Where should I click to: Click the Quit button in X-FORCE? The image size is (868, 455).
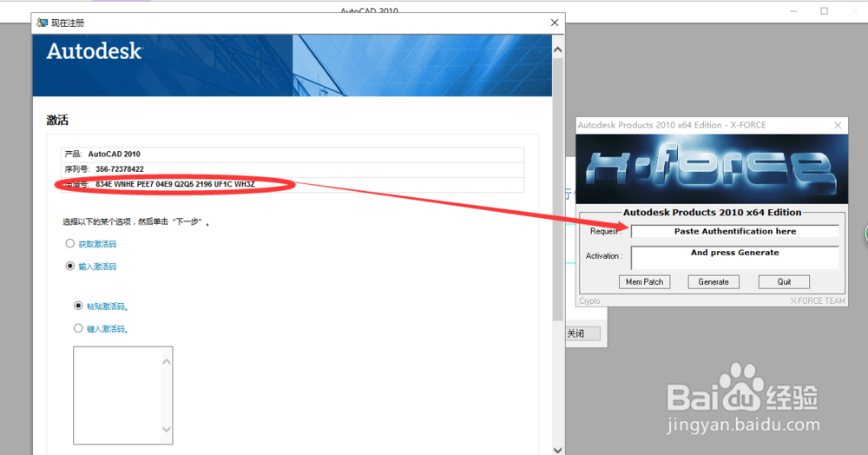pyautogui.click(x=784, y=281)
